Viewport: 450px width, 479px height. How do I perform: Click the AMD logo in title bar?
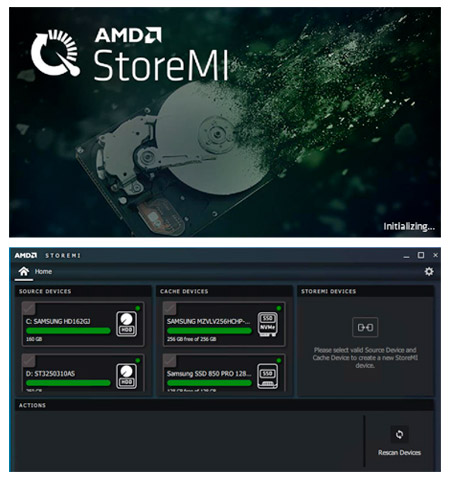(x=26, y=255)
